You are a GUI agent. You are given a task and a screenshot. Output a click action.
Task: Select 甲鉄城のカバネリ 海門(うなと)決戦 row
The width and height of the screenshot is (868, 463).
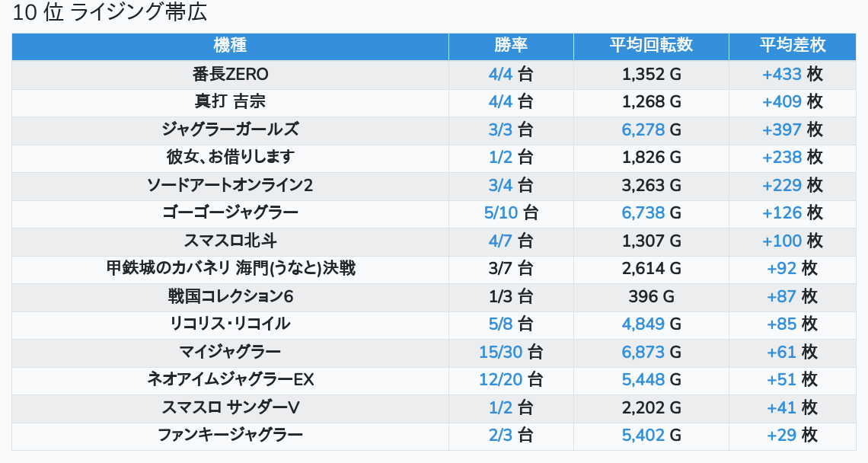click(434, 269)
